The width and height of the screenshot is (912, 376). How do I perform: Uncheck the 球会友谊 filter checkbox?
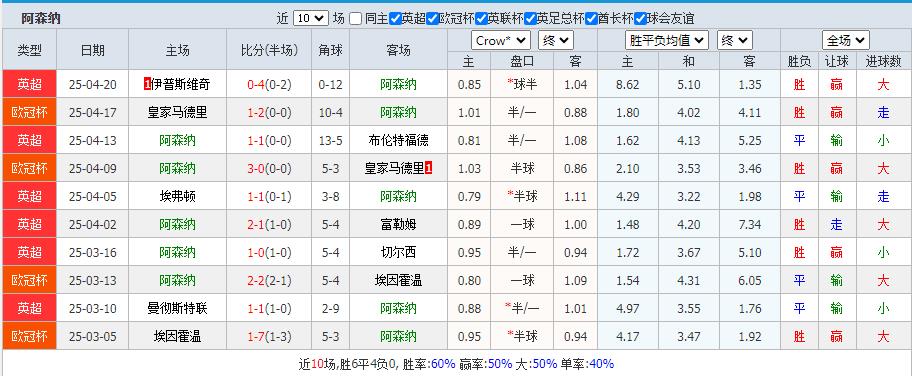point(640,19)
